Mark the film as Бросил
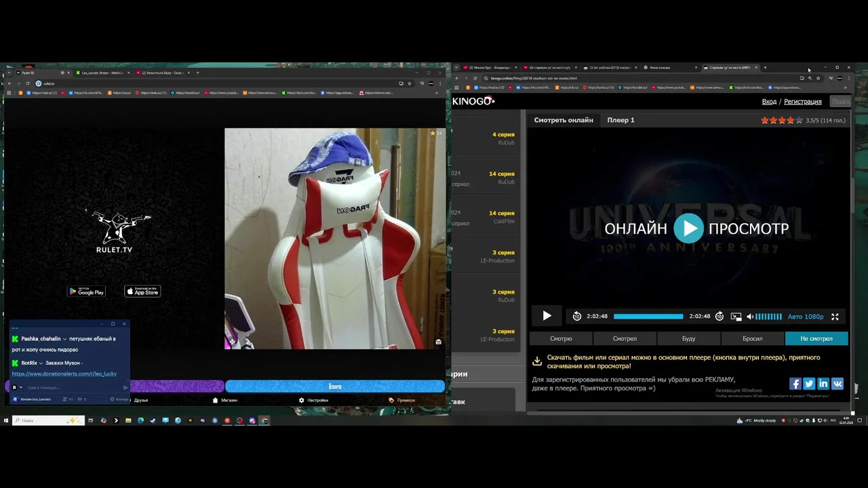The height and width of the screenshot is (488, 868). tap(753, 338)
